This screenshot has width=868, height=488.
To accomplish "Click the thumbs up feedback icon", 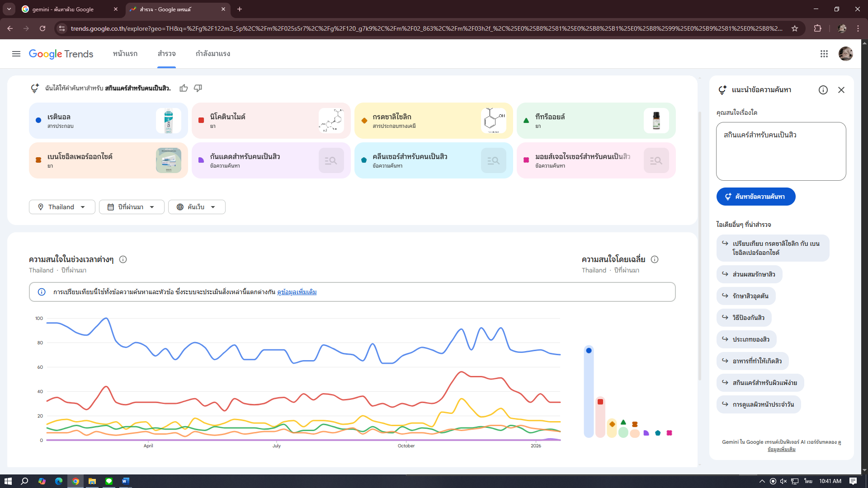I will [184, 88].
